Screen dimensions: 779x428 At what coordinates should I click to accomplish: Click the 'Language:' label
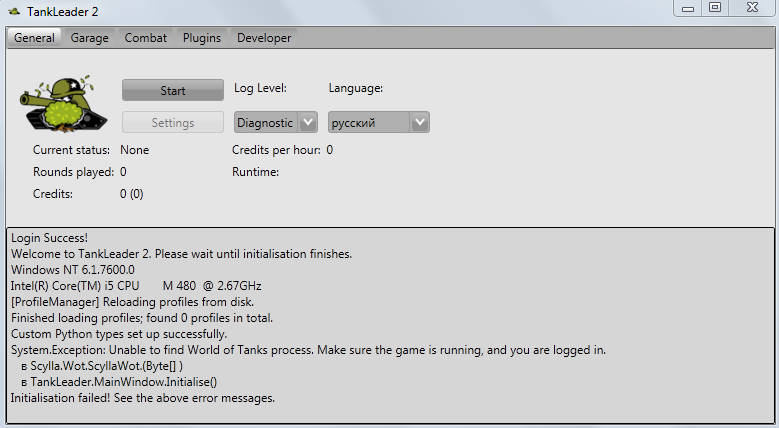pos(356,88)
